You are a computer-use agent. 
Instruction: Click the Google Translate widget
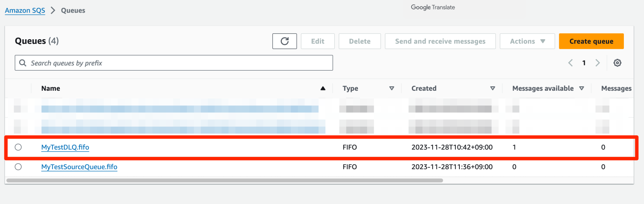[x=432, y=7]
